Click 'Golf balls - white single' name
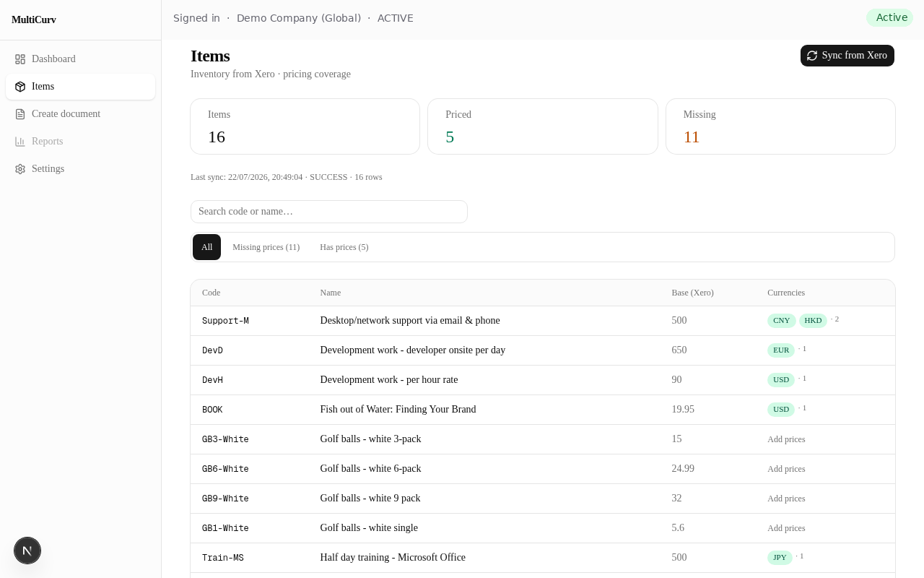Screen dimensions: 924x578 (x=369, y=527)
